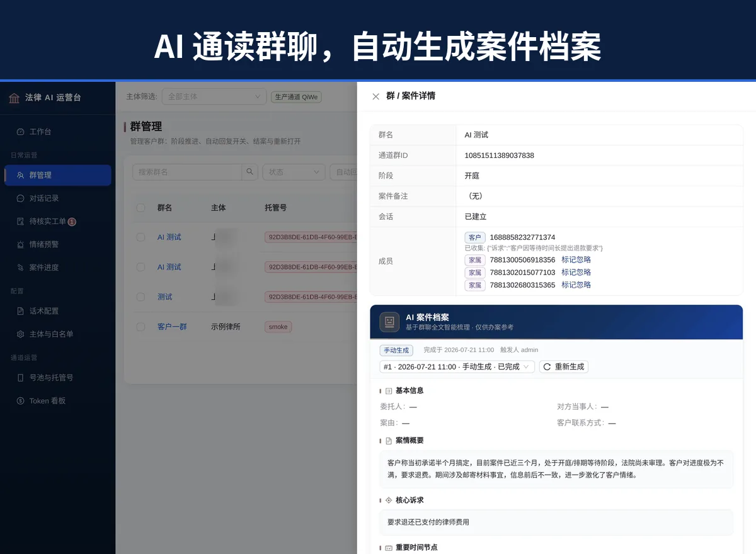Open the second AI 测试 group link
756x554 pixels.
169,267
